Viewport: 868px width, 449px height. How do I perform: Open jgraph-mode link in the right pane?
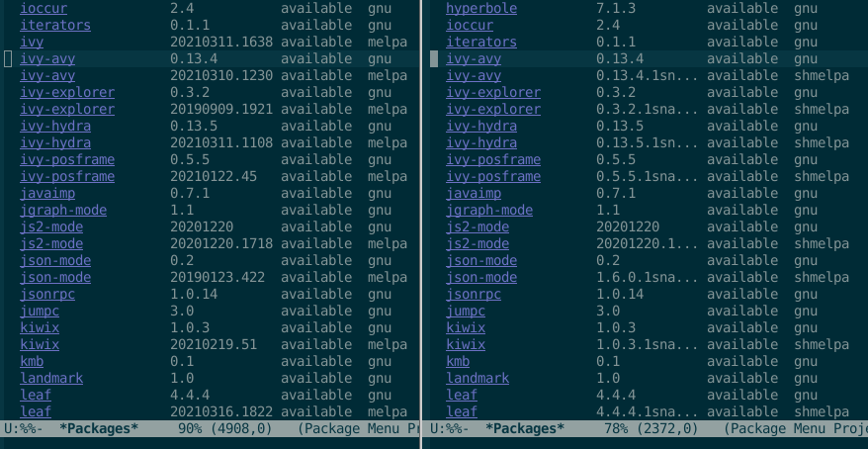coord(490,211)
